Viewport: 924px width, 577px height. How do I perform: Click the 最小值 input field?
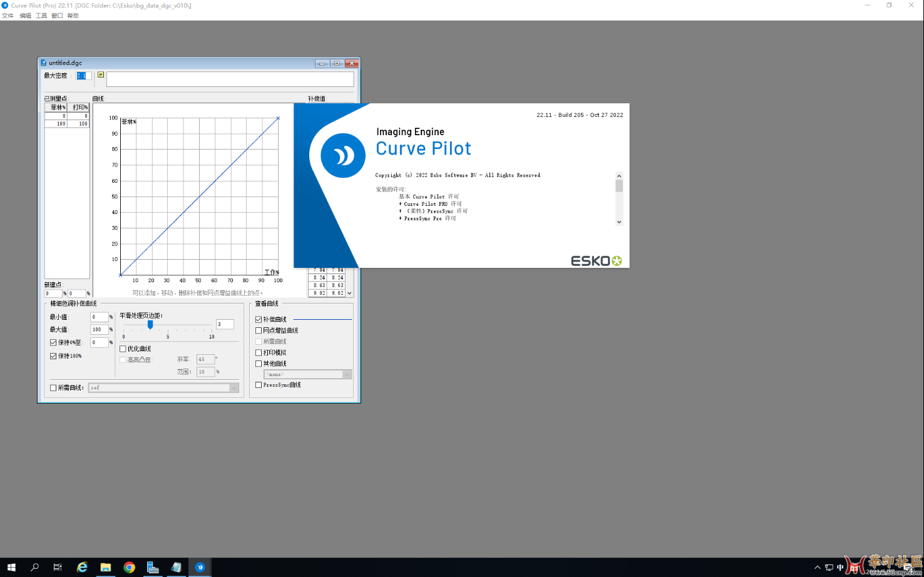99,317
